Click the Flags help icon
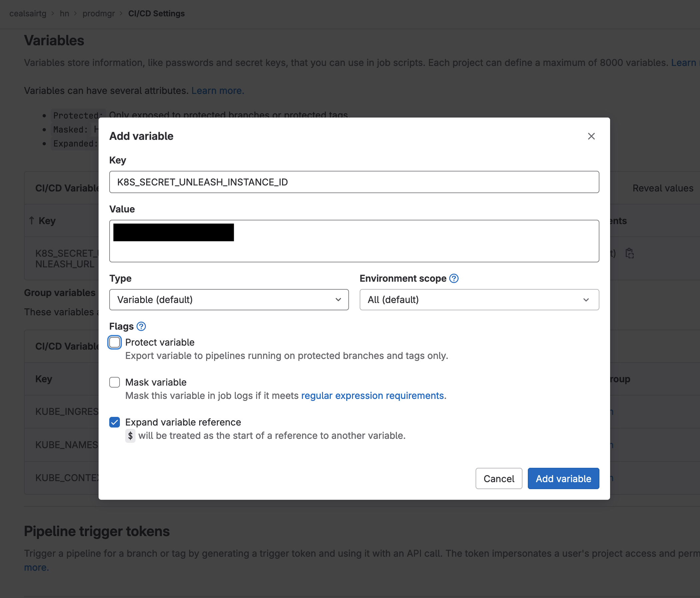 tap(141, 326)
